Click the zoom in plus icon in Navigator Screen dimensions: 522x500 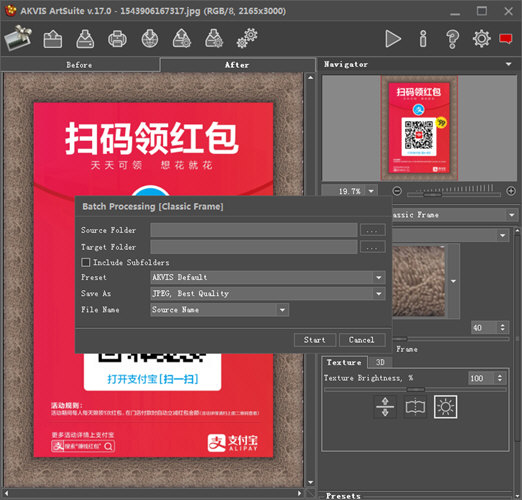tap(511, 191)
